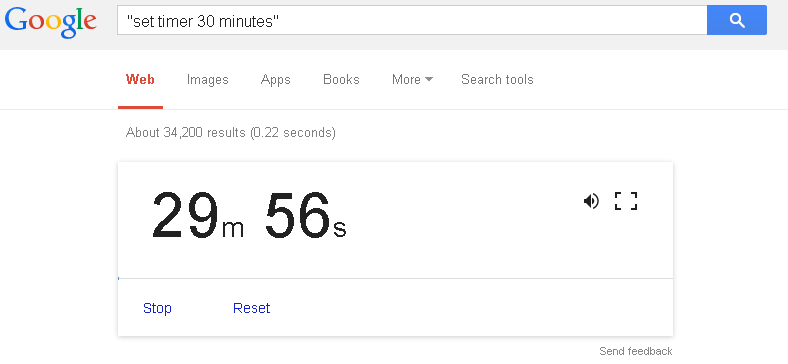Click the blue magnifying glass search button

(x=737, y=20)
